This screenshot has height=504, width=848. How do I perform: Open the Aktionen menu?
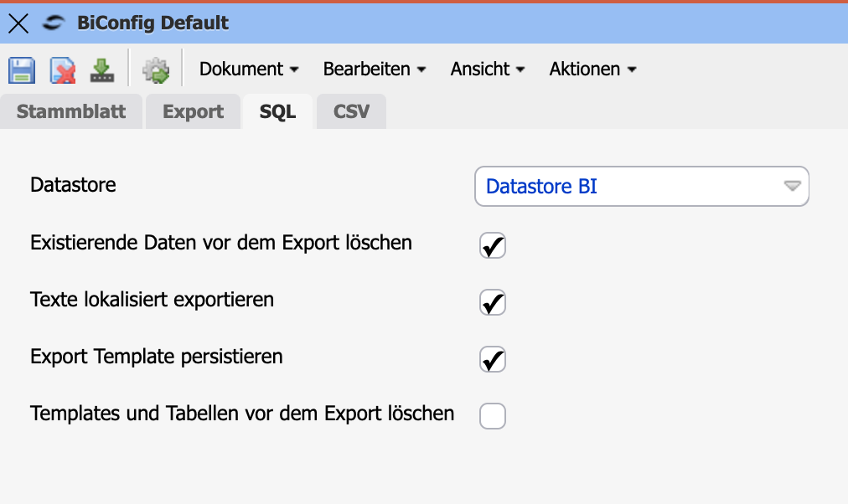592,69
